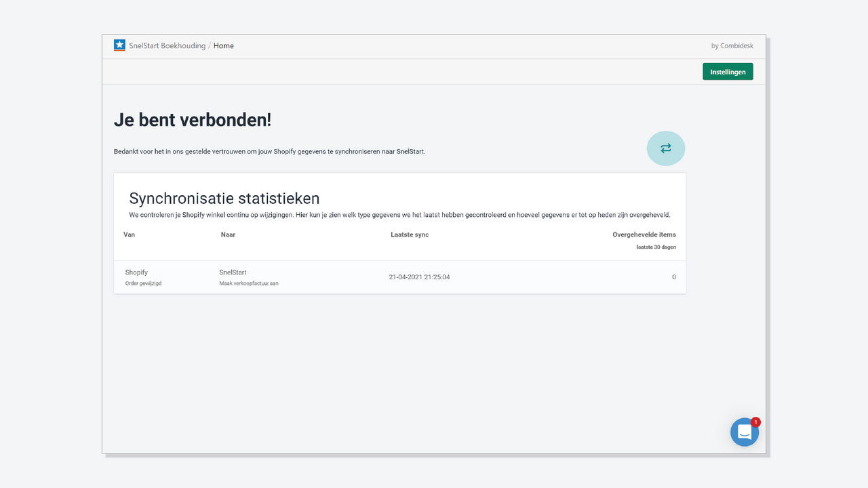Click the "Synchronisatie statistieken" title
The image size is (868, 488).
coord(224,199)
